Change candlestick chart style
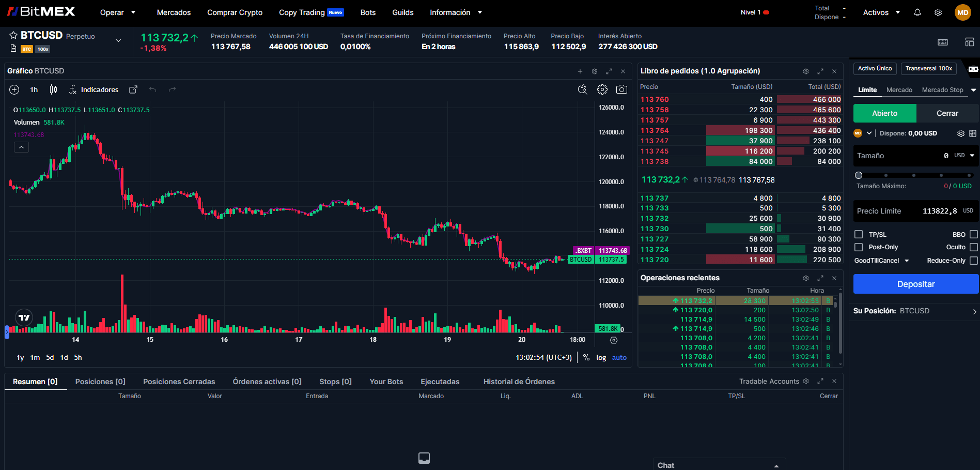This screenshot has width=980, height=470. tap(53, 89)
